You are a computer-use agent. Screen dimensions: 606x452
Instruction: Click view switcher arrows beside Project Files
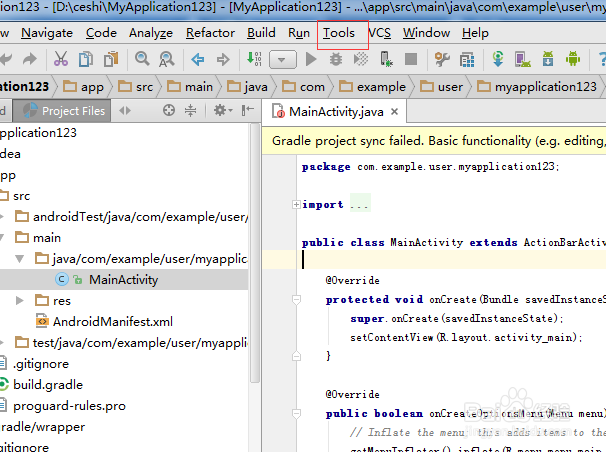[124, 111]
